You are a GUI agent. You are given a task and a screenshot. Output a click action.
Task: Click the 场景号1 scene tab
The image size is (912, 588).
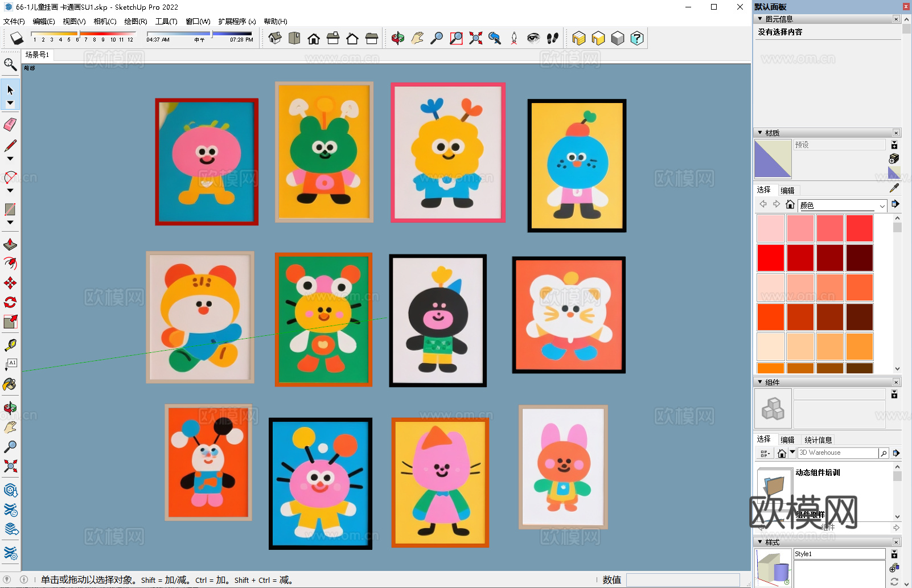37,55
